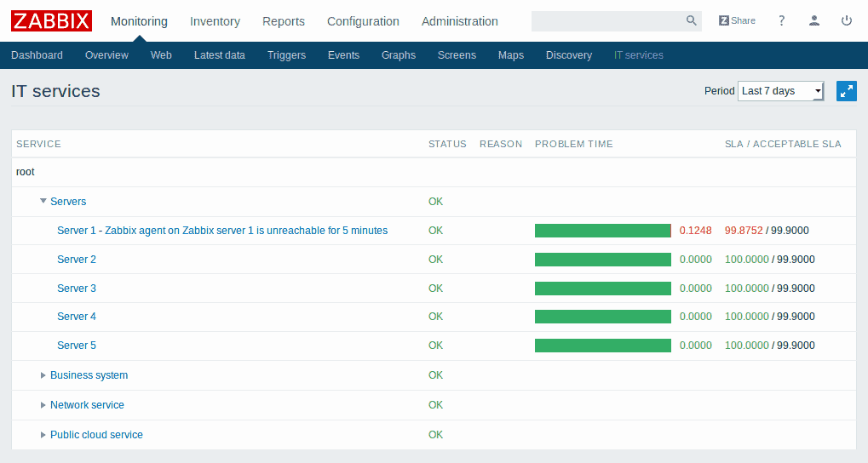Click the Zabbix logo

click(x=51, y=20)
